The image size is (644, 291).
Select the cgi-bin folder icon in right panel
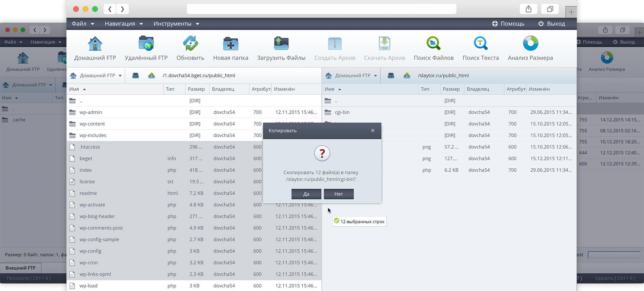[x=328, y=112]
